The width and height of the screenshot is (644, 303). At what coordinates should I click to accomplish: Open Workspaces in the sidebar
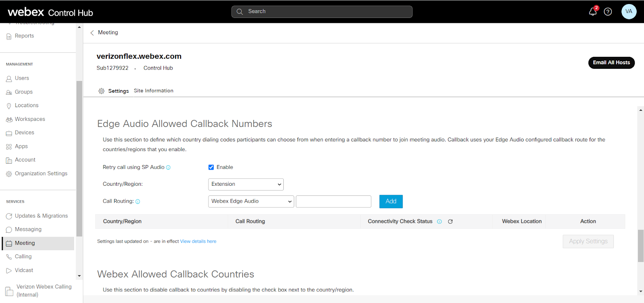click(x=30, y=119)
